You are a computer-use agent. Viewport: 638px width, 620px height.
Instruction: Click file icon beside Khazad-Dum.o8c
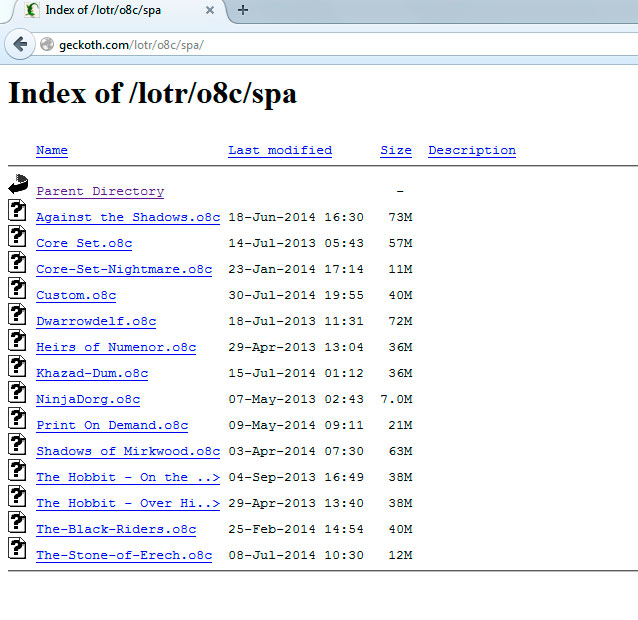point(17,366)
